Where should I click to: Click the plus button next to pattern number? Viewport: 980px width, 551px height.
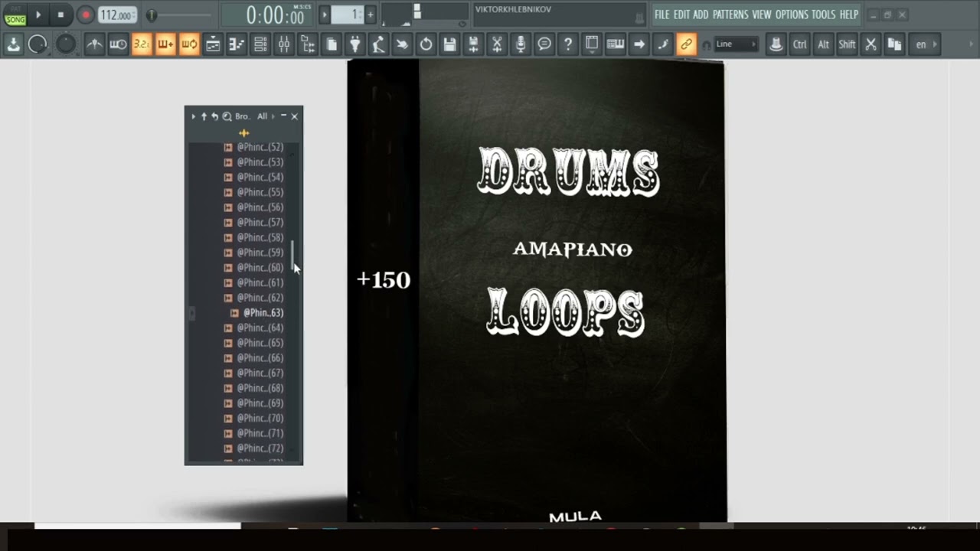[x=371, y=15]
